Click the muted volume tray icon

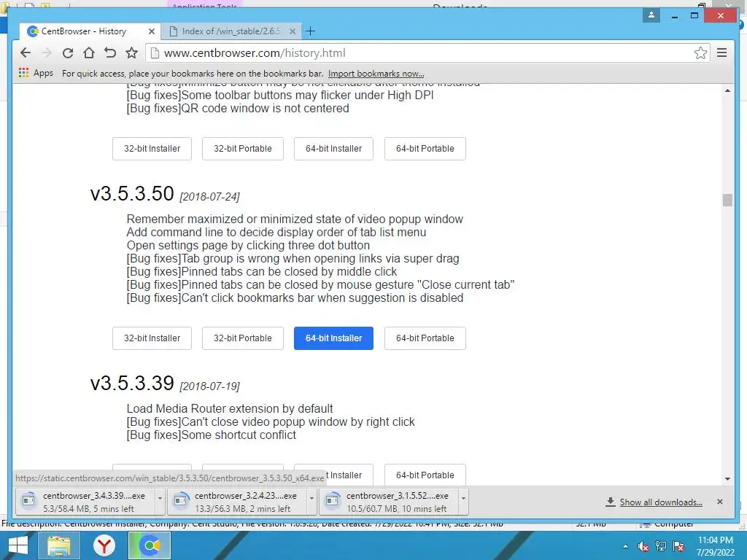pyautogui.click(x=643, y=546)
